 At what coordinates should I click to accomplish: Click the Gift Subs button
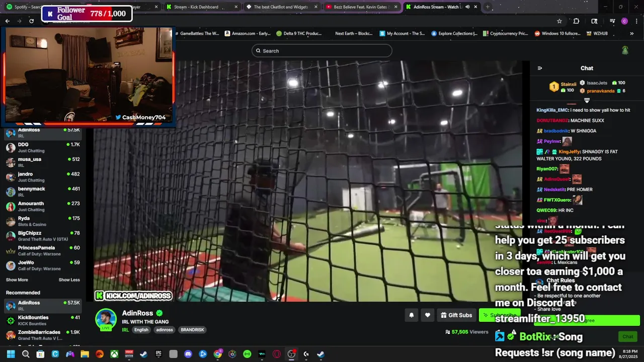tap(456, 315)
